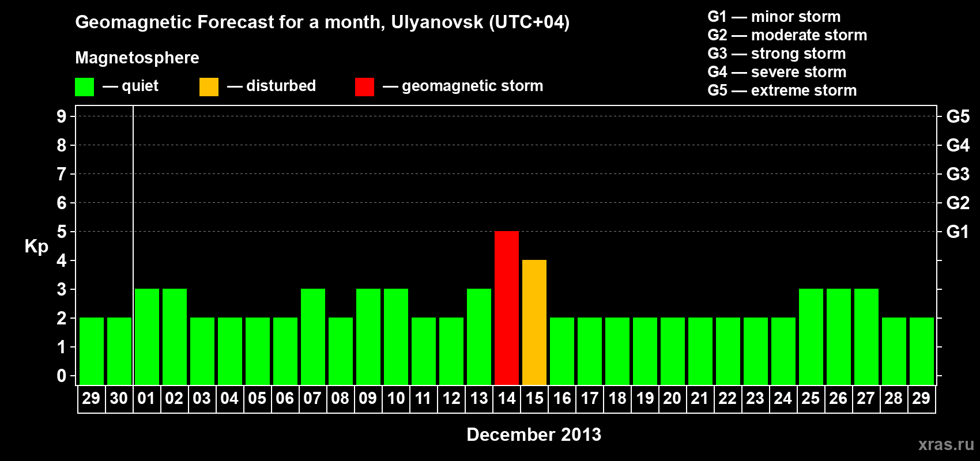Click the red geomagnetic storm legend swatch

pyautogui.click(x=364, y=87)
